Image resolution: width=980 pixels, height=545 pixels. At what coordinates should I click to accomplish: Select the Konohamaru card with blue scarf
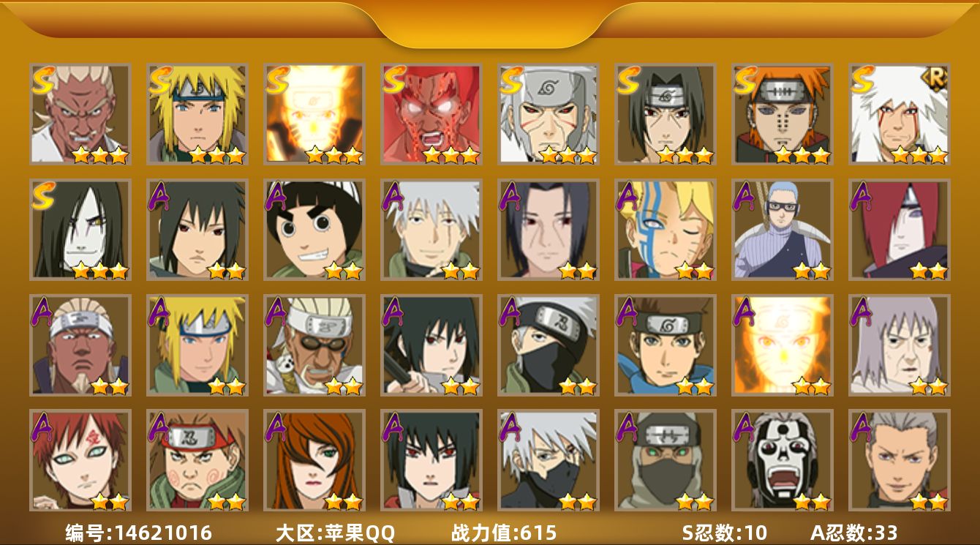665,345
